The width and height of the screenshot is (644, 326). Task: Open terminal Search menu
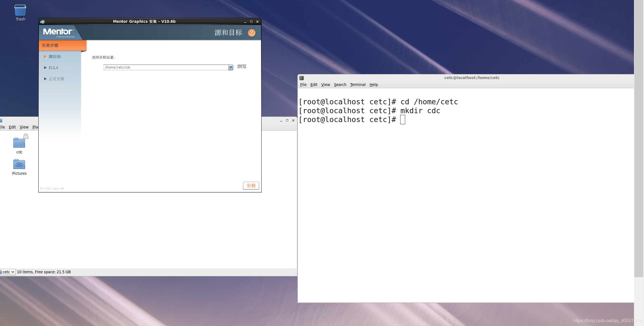(x=340, y=85)
